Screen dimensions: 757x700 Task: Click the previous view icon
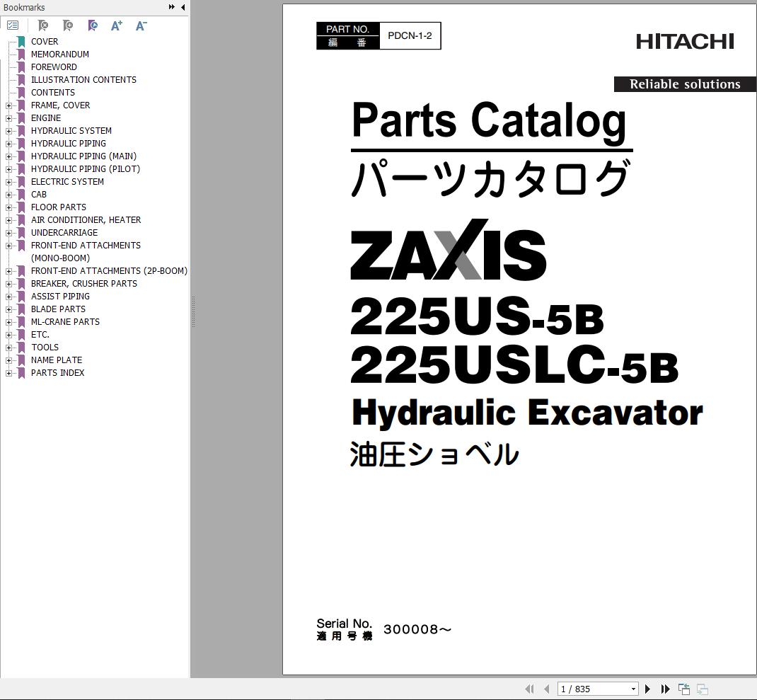[683, 689]
